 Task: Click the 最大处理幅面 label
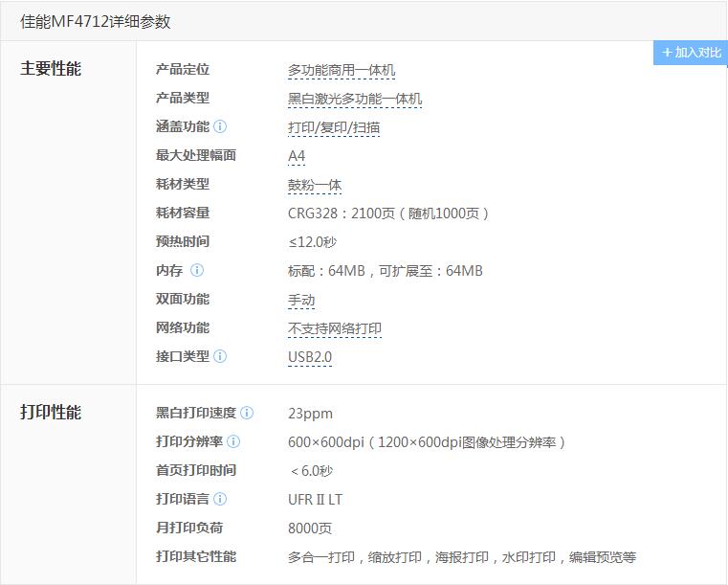[196, 155]
